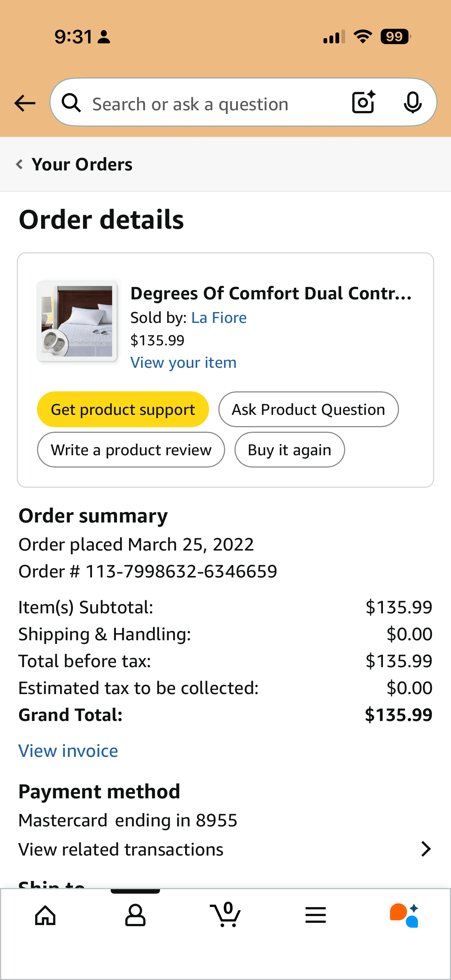Open camera lens search icon
The image size is (451, 980).
(x=363, y=102)
